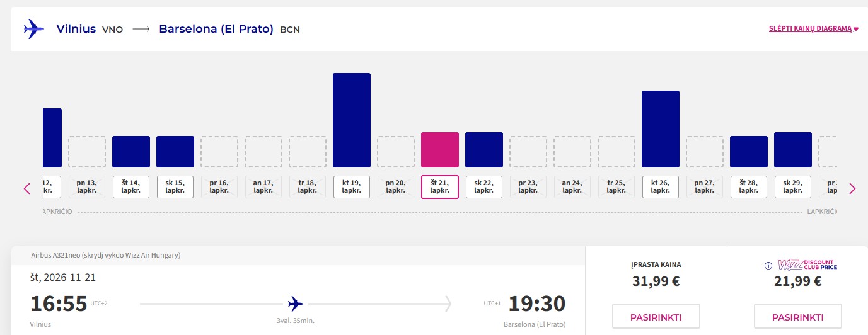Viewport: 868px width, 335px height.
Task: Click the WIZZ Discount Club Price logo
Action: pyautogui.click(x=807, y=264)
